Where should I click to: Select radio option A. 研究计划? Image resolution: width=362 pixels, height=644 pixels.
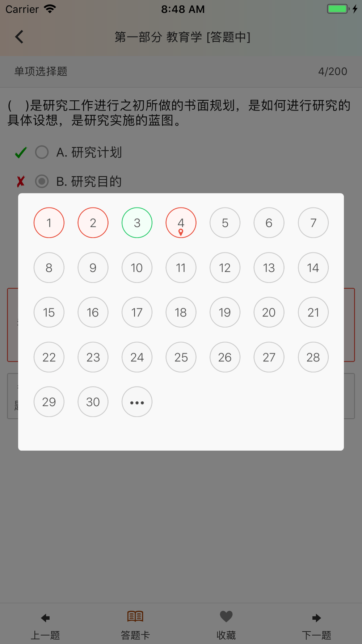(42, 152)
